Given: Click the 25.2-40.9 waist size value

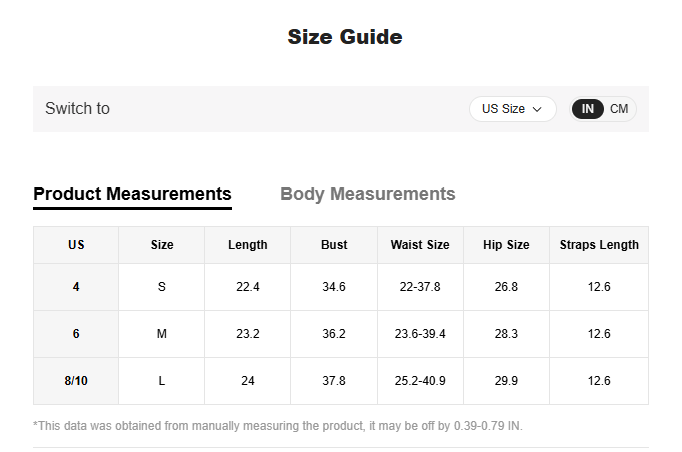Looking at the screenshot, I should point(420,381).
